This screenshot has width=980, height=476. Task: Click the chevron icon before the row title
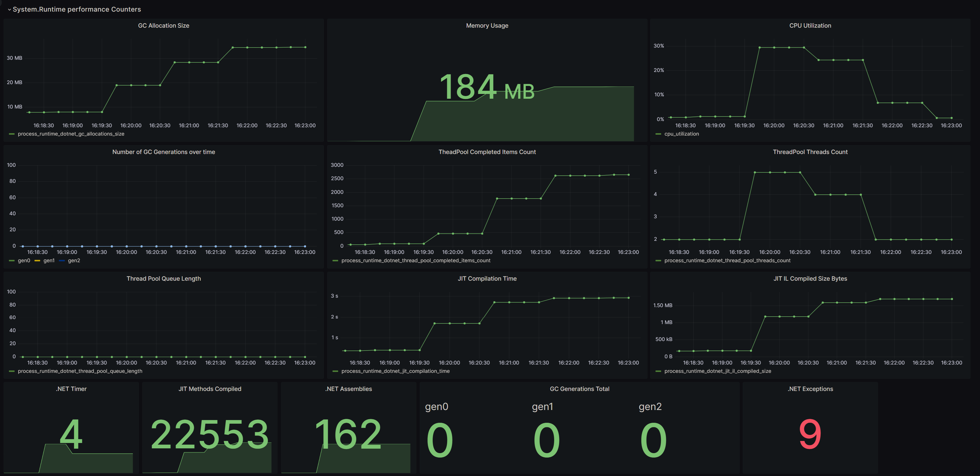(x=10, y=10)
